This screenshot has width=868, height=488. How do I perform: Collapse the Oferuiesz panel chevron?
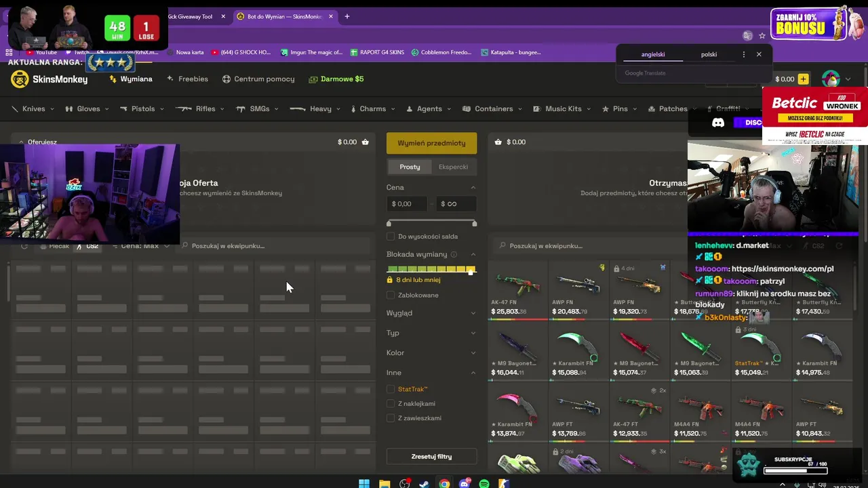tap(21, 142)
